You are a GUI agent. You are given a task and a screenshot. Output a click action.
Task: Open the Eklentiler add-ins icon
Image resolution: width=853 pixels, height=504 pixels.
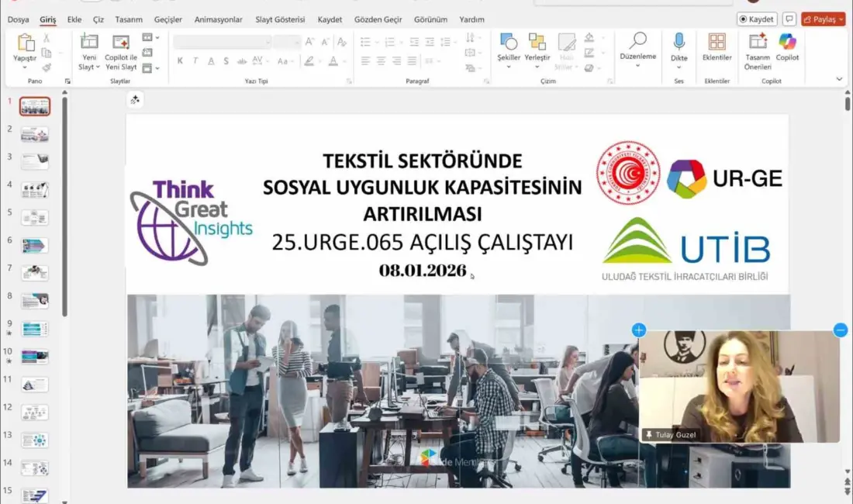point(716,45)
